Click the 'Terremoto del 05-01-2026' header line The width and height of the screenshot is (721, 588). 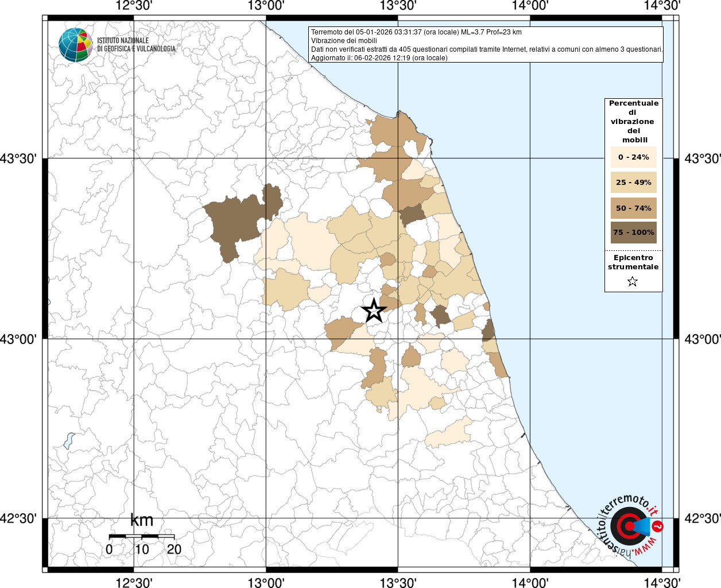(x=416, y=32)
